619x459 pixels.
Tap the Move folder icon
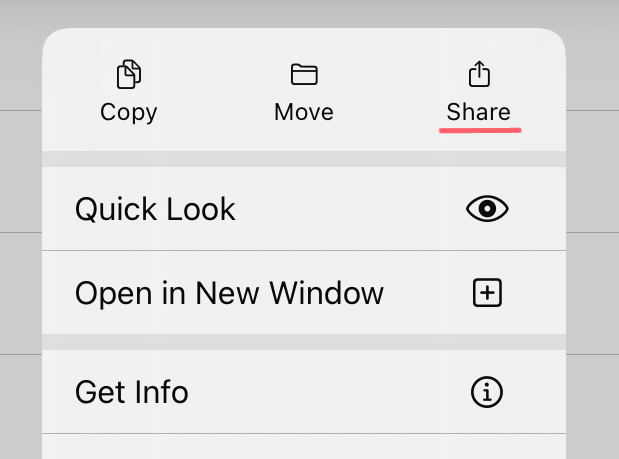[x=304, y=74]
